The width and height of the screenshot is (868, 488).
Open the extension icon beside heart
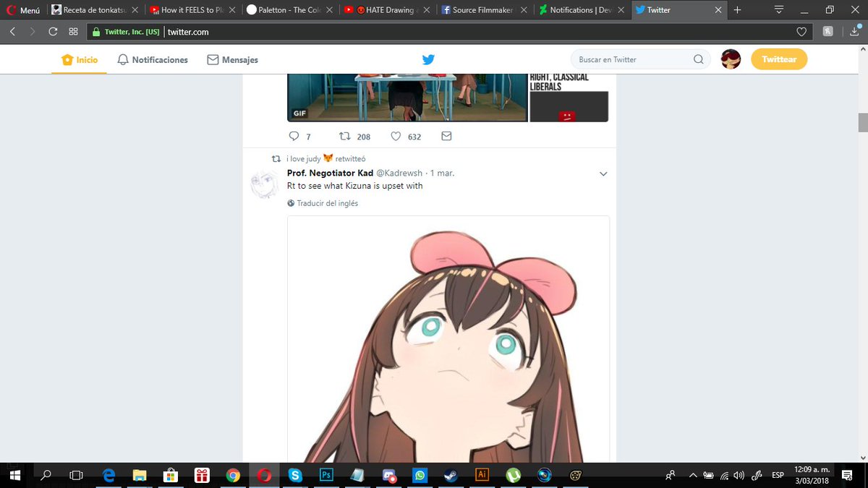[x=827, y=31]
